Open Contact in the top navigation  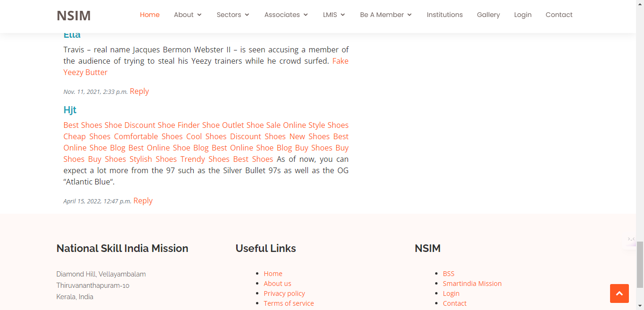coord(559,15)
